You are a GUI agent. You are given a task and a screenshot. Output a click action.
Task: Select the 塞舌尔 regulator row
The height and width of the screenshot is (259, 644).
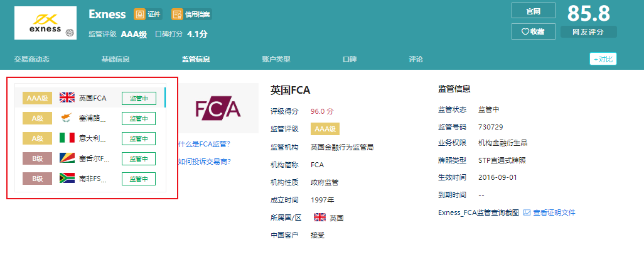click(x=90, y=158)
